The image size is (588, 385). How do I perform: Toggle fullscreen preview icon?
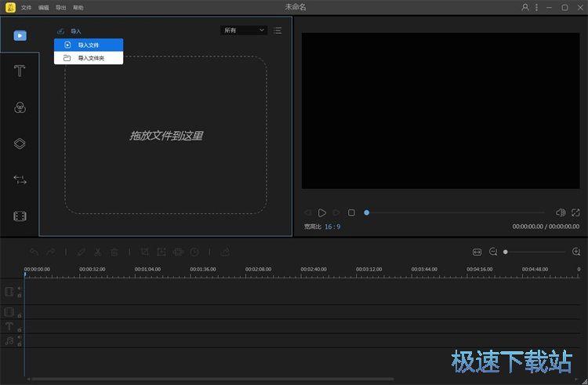tap(575, 212)
